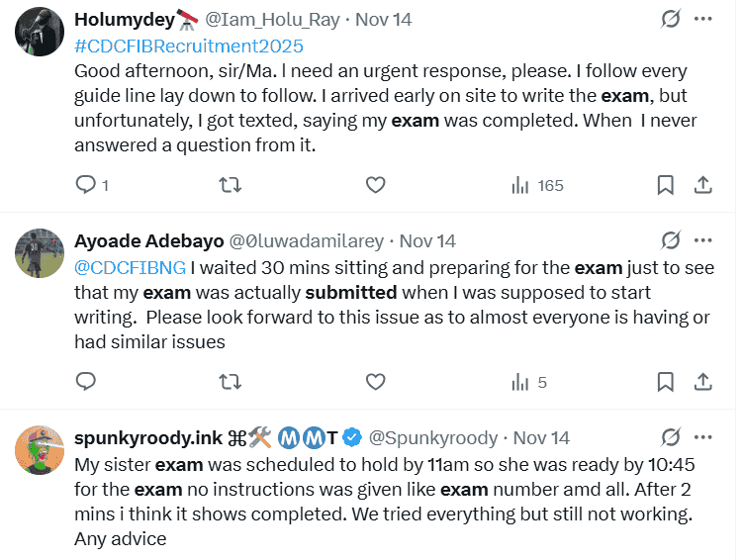The image size is (743, 560).
Task: Like Ayoade Adebayo's tweet
Action: [375, 382]
